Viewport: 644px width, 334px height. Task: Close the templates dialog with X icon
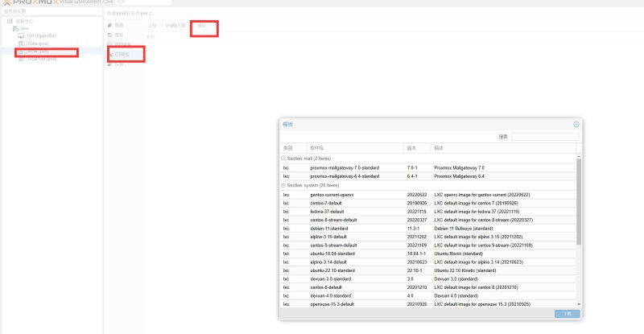pos(576,124)
